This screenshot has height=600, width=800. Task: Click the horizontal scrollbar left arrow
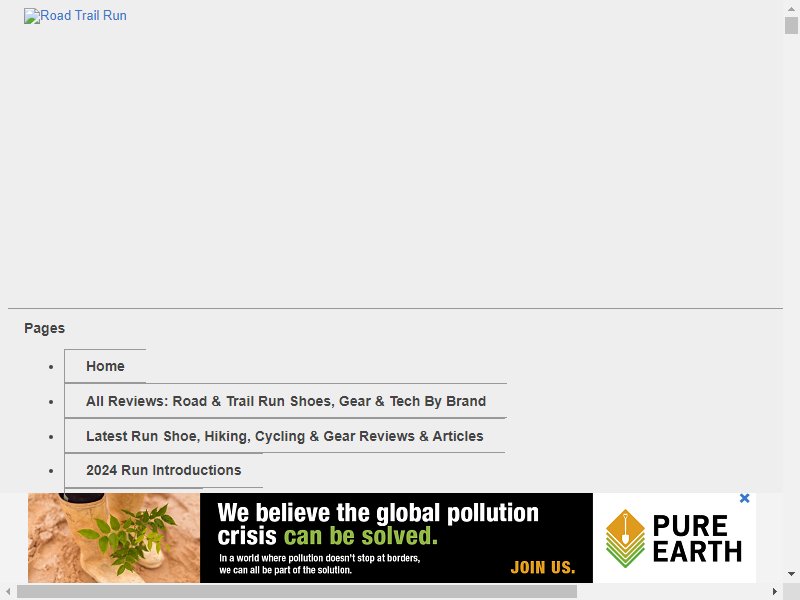(8, 592)
